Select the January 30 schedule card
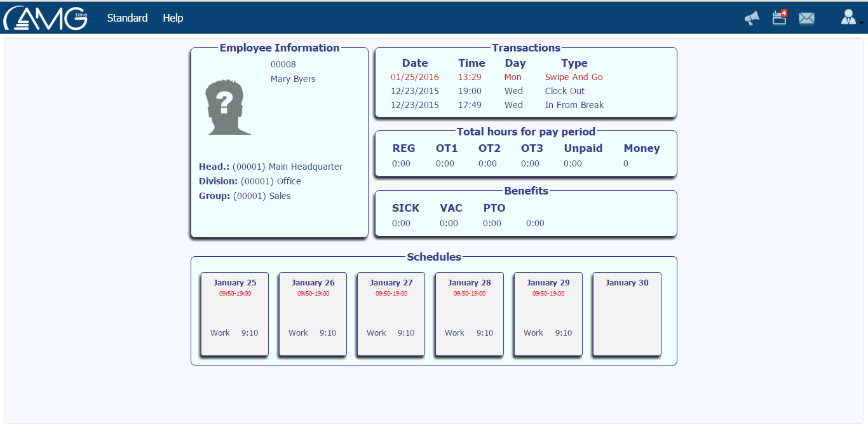Image resolution: width=868 pixels, height=424 pixels. pyautogui.click(x=627, y=313)
